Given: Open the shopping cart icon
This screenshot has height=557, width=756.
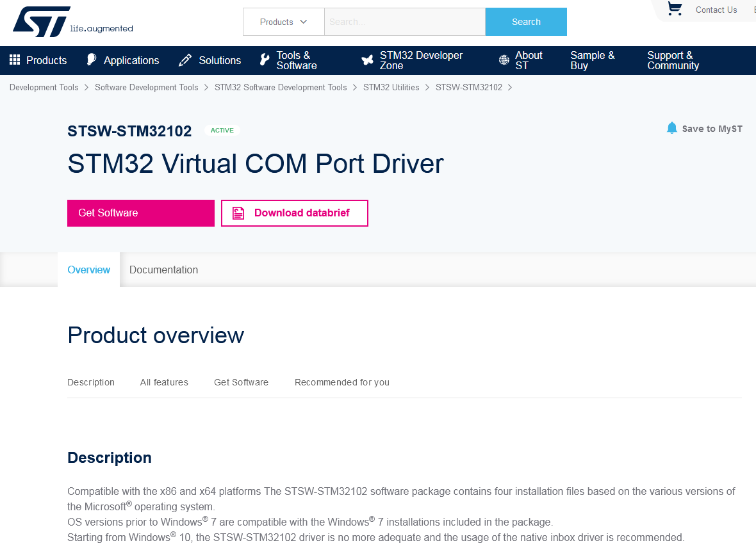Looking at the screenshot, I should click(x=675, y=9).
